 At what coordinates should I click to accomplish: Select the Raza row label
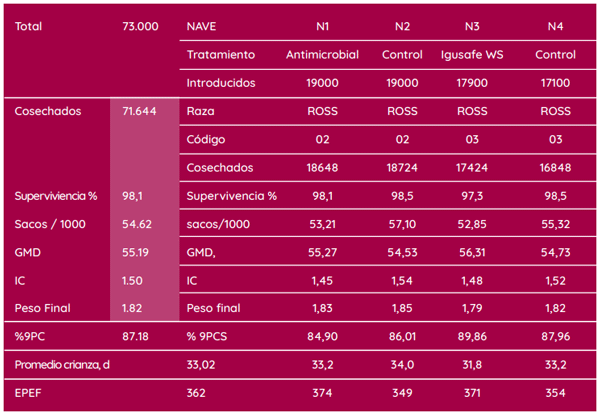click(x=200, y=111)
